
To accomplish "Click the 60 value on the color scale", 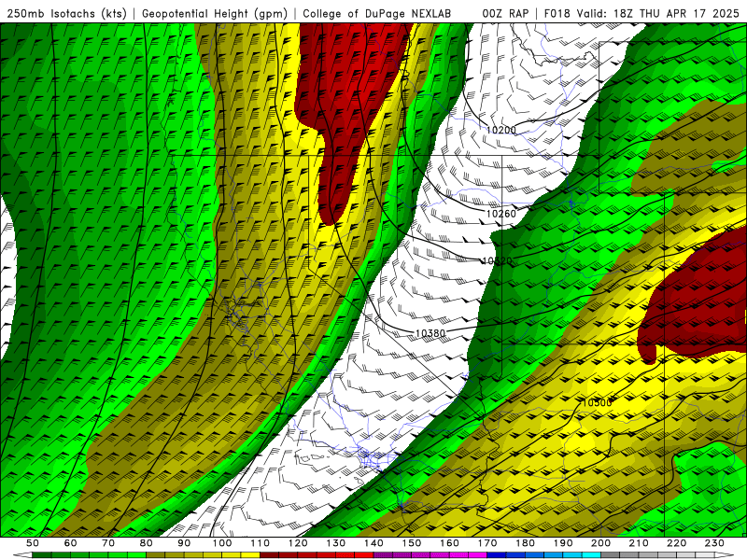I will coord(71,543).
